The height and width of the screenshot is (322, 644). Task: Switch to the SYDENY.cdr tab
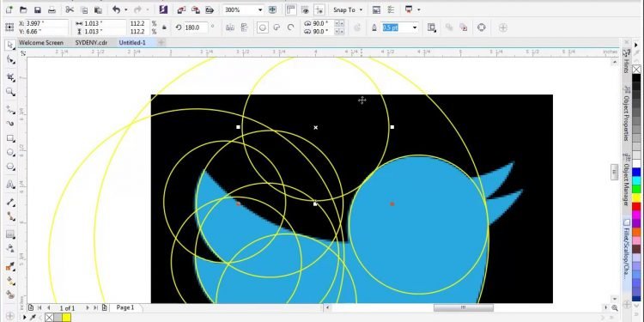[91, 43]
